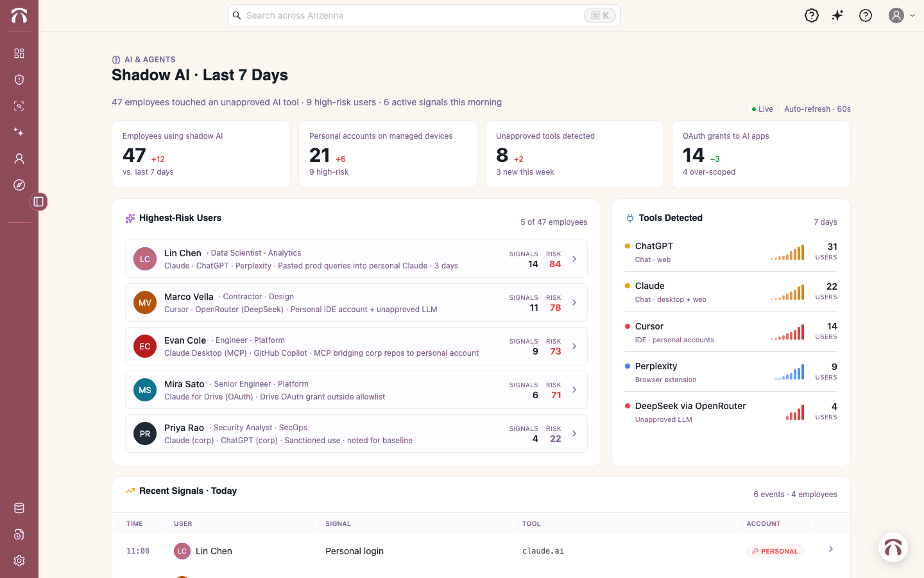The width and height of the screenshot is (924, 578).
Task: Expand Evan Cole row chevron
Action: 574,346
